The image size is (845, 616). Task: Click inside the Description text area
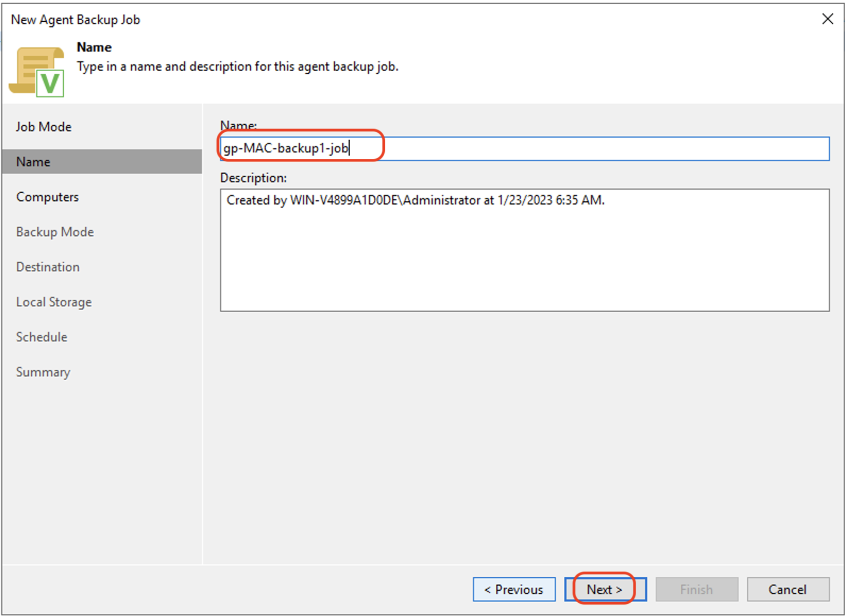[525, 250]
